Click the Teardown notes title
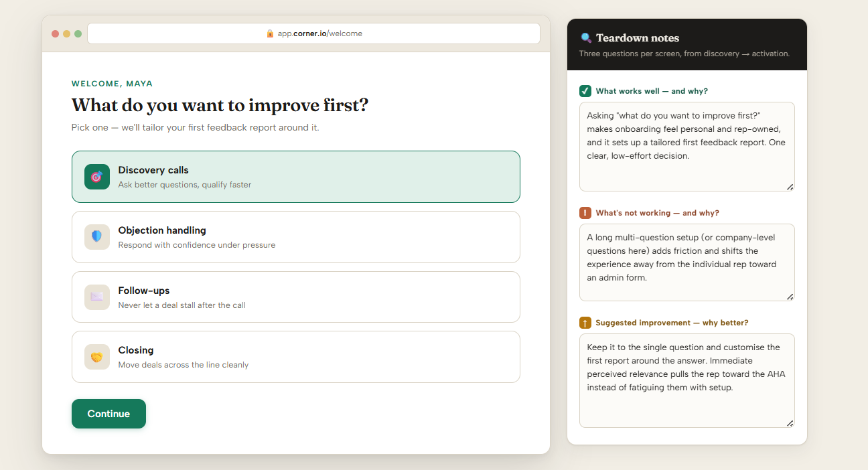The image size is (868, 470). (x=638, y=38)
